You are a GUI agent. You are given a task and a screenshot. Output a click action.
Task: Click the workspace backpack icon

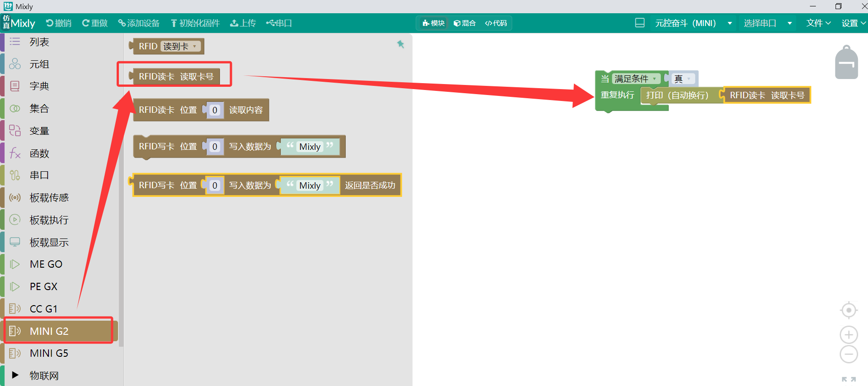(847, 62)
